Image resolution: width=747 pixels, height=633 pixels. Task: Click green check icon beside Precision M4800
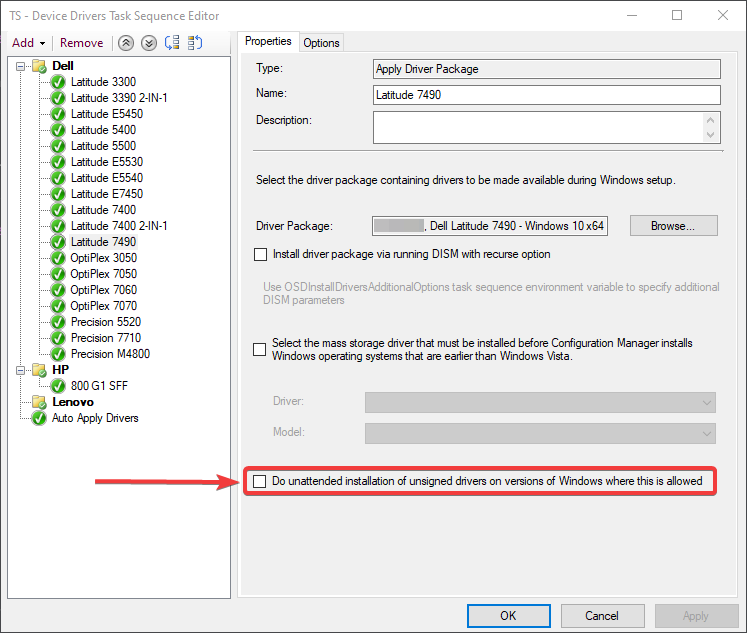tap(58, 354)
